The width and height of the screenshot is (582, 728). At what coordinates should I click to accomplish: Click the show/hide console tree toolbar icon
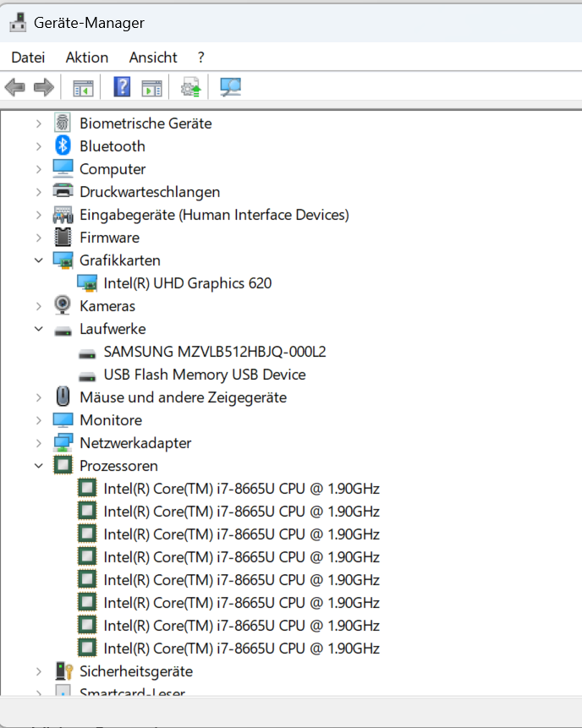[x=83, y=88]
